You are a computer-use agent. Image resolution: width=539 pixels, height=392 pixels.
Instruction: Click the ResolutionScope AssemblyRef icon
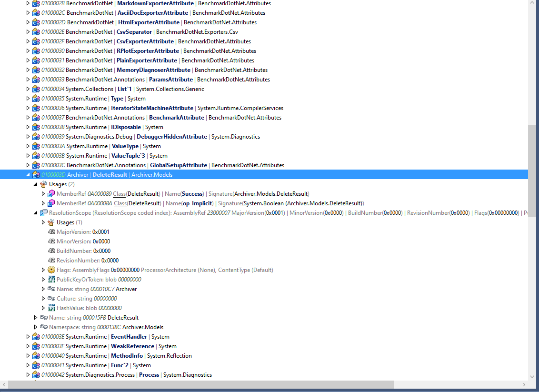coord(43,213)
